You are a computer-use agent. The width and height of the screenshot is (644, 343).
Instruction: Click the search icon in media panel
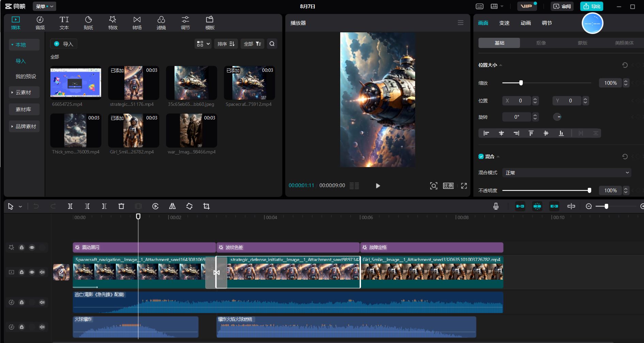272,44
